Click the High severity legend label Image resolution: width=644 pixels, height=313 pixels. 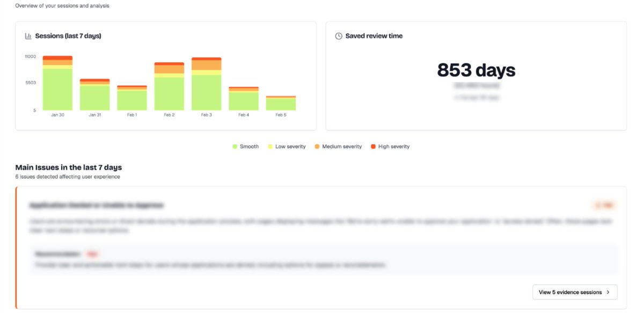[394, 147]
